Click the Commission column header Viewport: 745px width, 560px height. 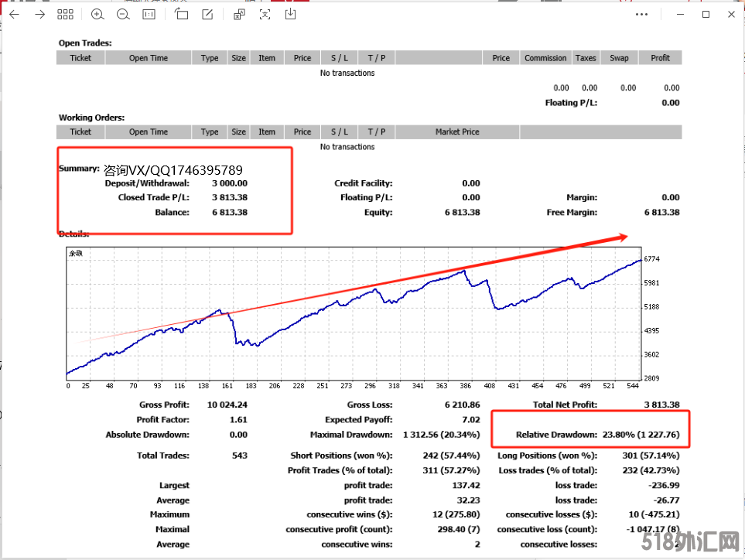coord(545,58)
